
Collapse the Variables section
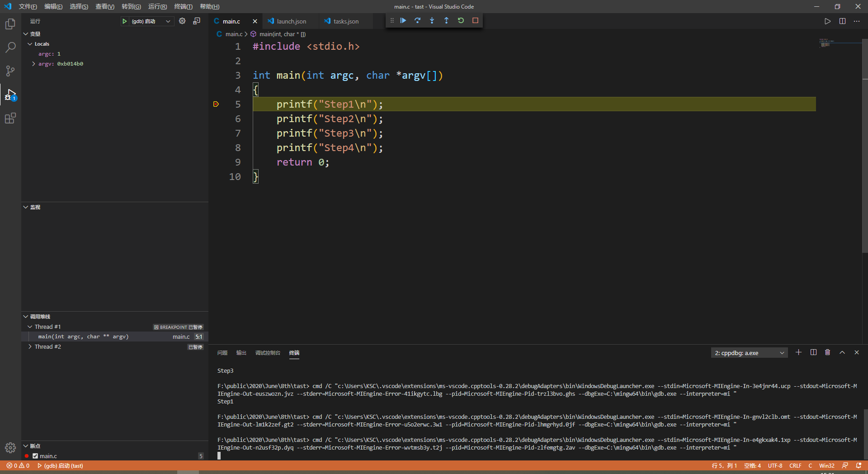(x=26, y=34)
